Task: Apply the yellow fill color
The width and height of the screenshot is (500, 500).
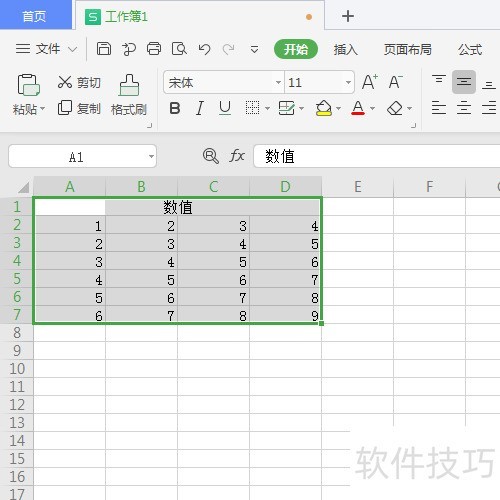Action: tap(324, 108)
